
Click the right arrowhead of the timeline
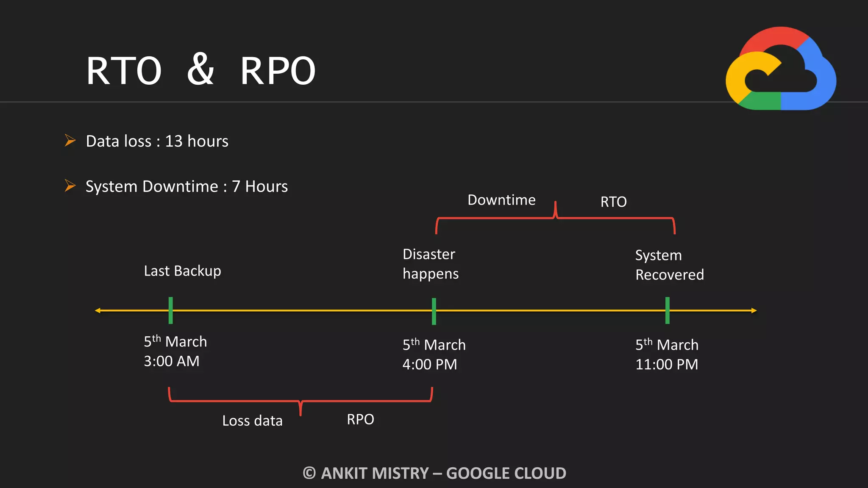point(754,311)
